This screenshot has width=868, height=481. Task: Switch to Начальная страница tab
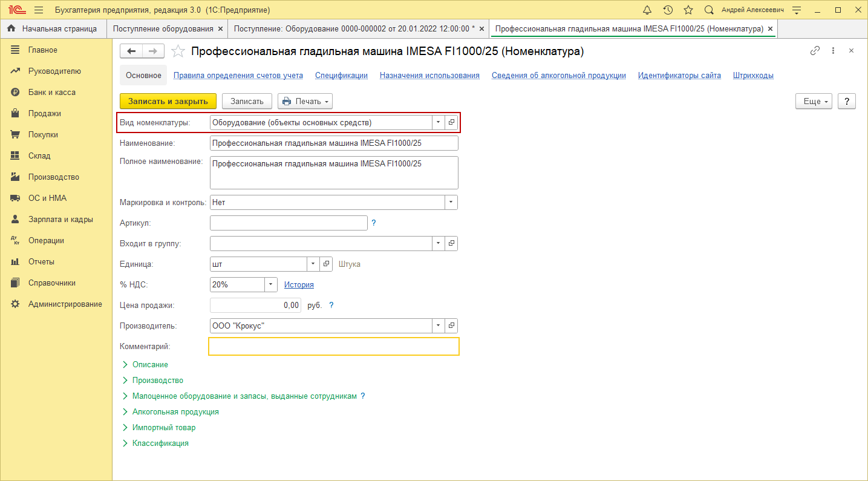tap(53, 28)
